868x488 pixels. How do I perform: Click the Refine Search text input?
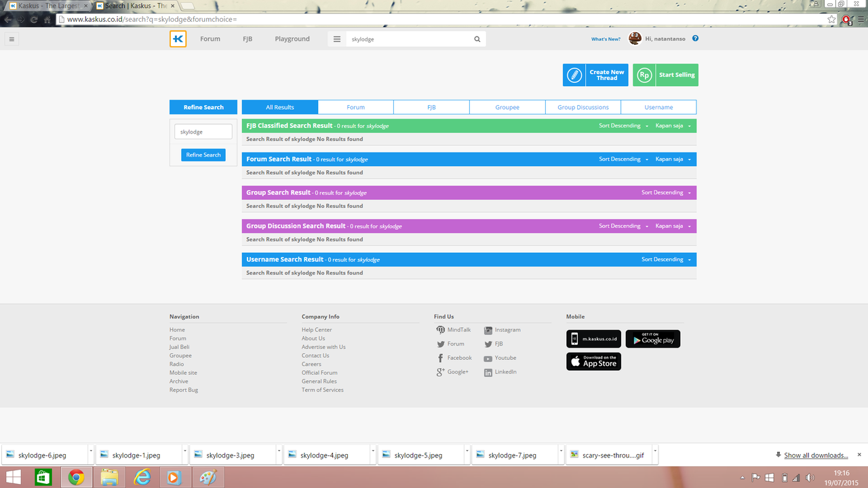tap(203, 132)
